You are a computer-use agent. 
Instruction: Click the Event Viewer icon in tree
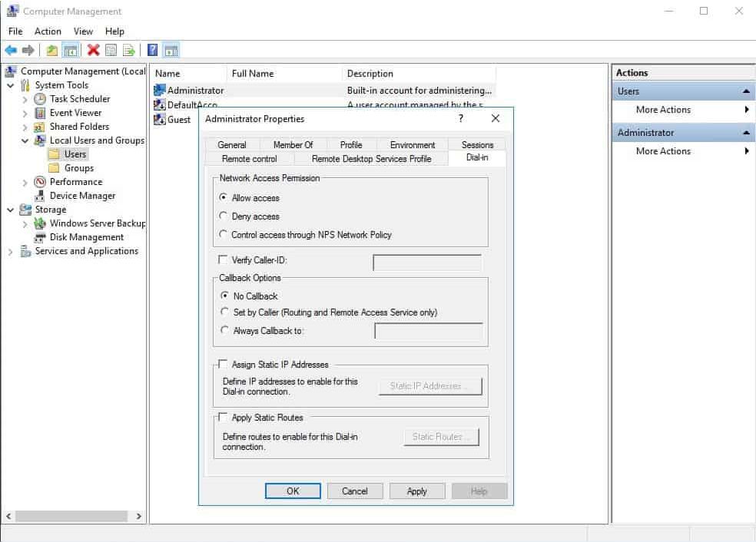40,113
